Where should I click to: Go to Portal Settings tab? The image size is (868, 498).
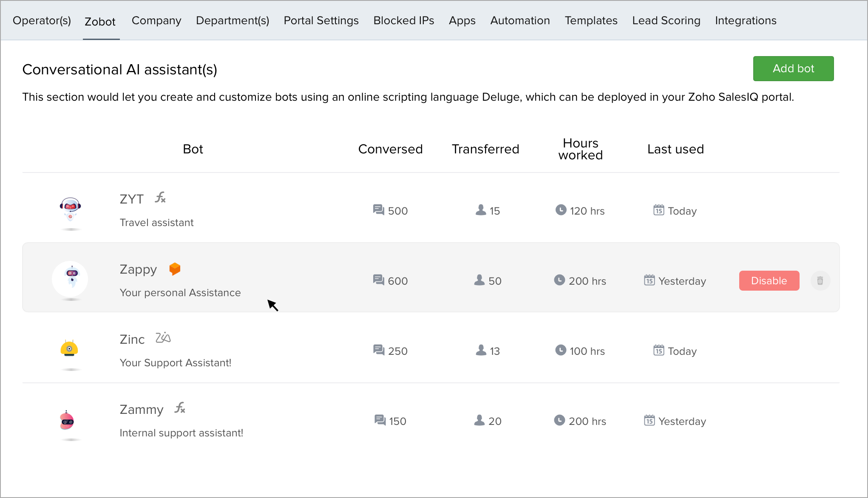tap(321, 20)
